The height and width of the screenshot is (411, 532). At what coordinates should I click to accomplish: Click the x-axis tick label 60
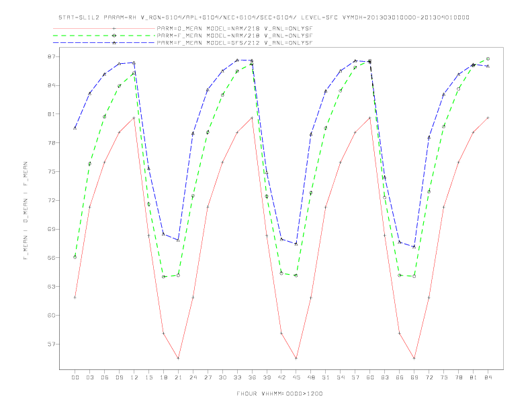370,377
